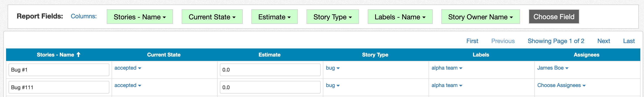The image size is (644, 97).
Task: Expand the Estimate column field dropdown
Action: tap(274, 17)
